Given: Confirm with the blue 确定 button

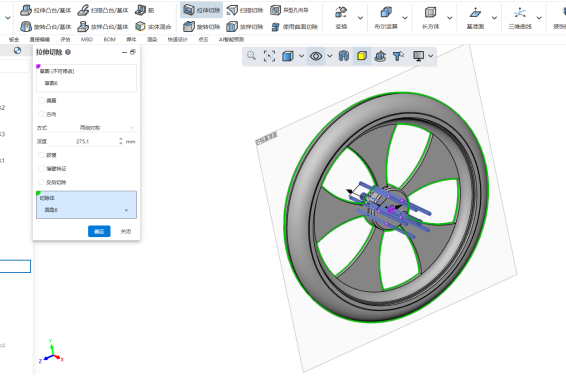Looking at the screenshot, I should click(99, 231).
